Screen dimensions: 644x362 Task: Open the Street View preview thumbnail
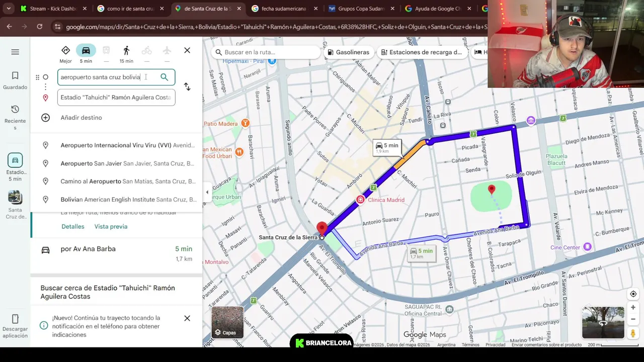pos(603,322)
